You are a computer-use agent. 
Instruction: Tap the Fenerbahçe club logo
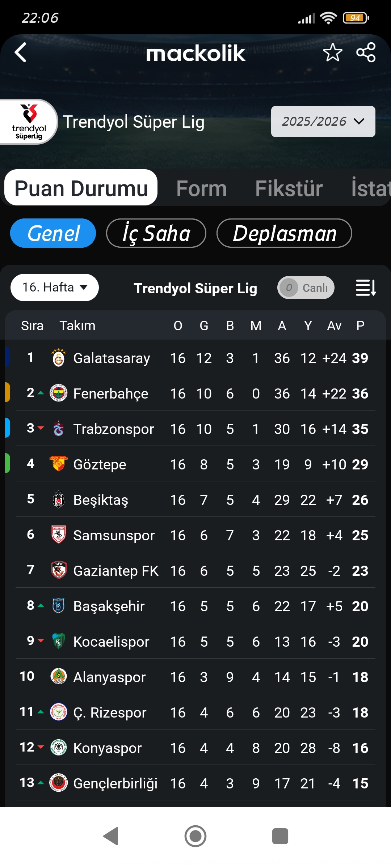tap(58, 393)
